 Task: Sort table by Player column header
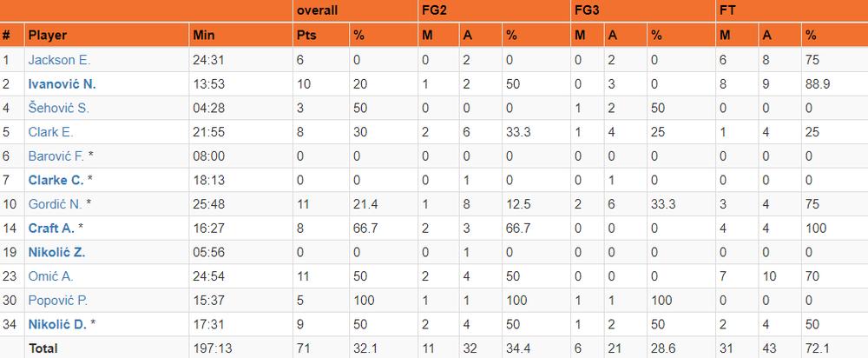pos(47,36)
